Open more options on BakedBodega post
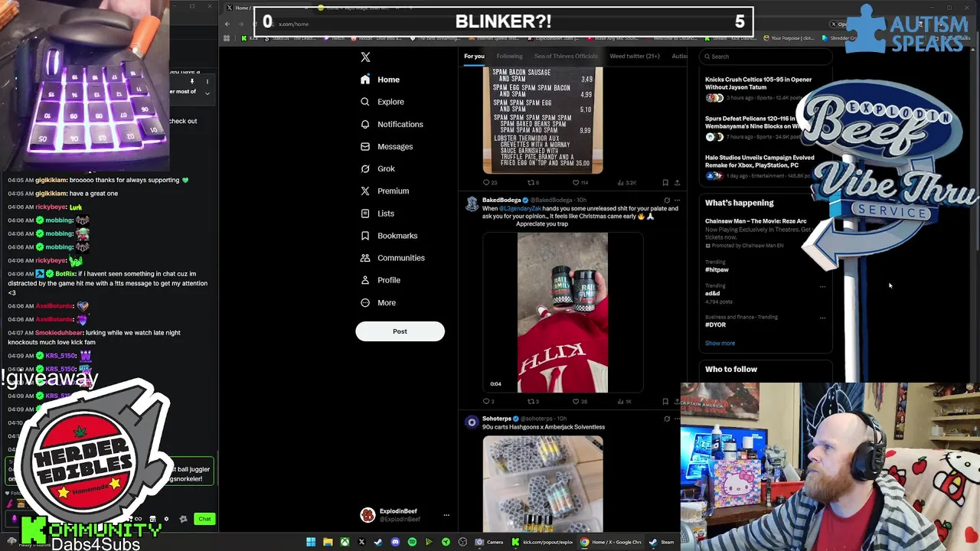The image size is (980, 551). pos(677,201)
